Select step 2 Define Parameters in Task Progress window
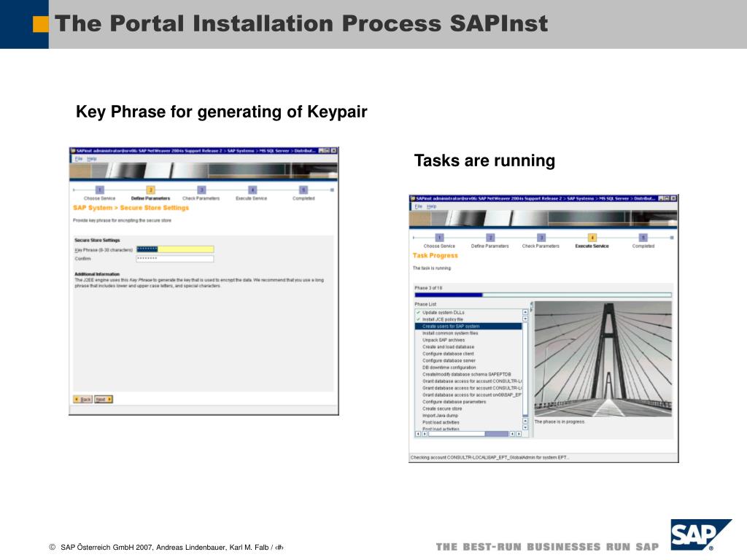The height and width of the screenshot is (560, 747). pos(490,237)
